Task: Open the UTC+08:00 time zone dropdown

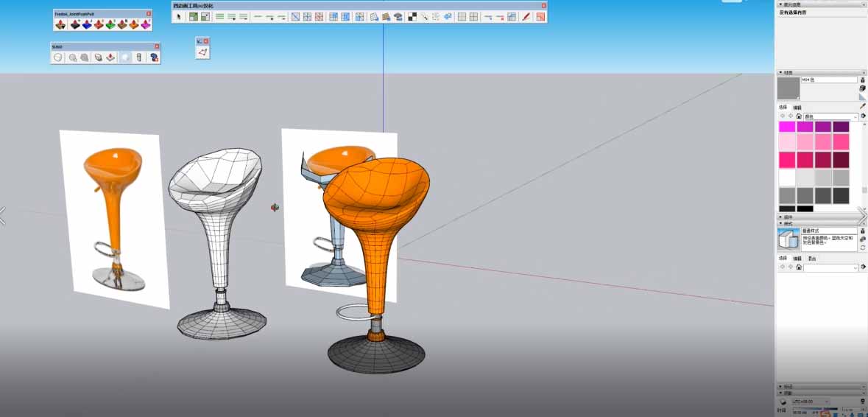Action: (x=810, y=402)
